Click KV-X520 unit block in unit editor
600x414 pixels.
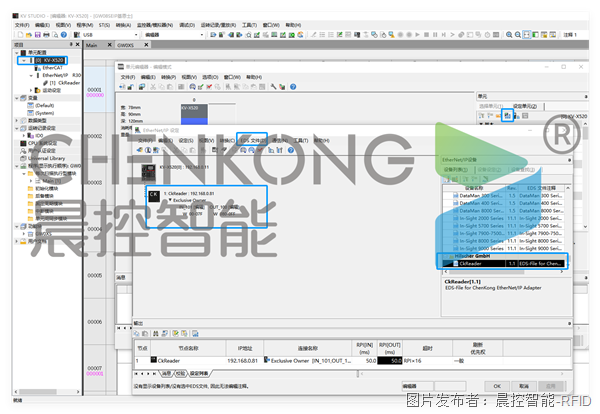pyautogui.click(x=194, y=114)
